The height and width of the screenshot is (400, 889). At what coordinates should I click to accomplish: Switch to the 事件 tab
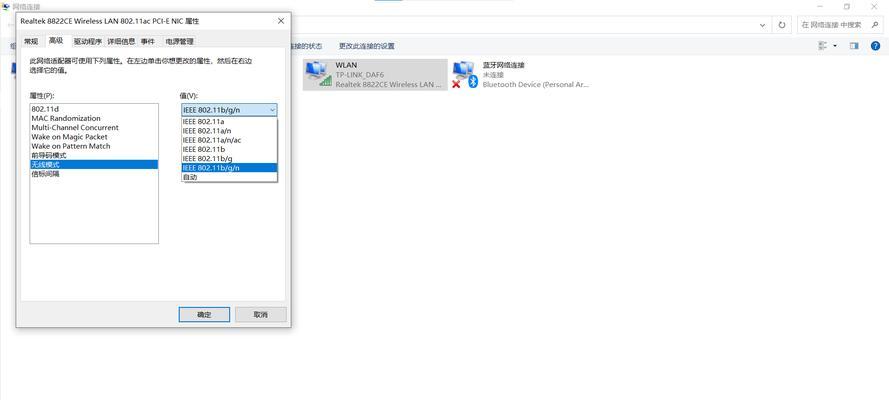coord(148,41)
